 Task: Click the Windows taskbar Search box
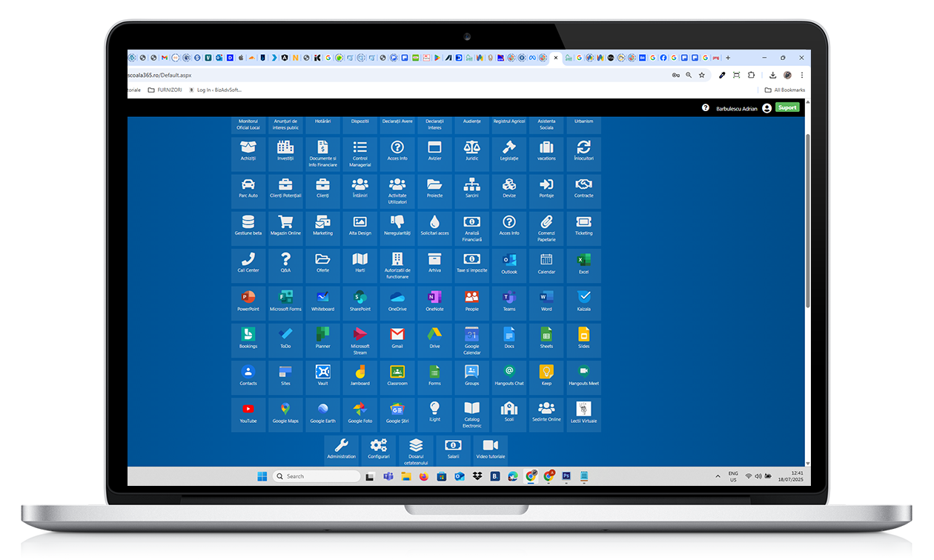[317, 476]
